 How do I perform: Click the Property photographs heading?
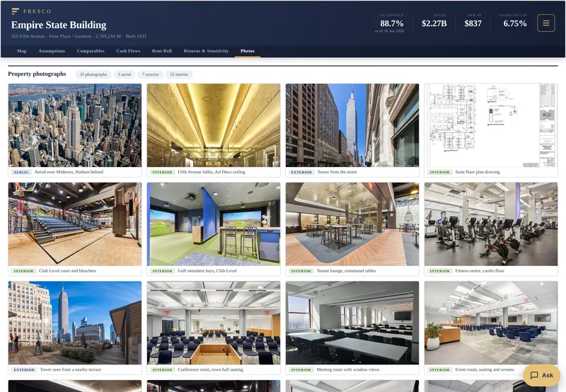click(37, 74)
